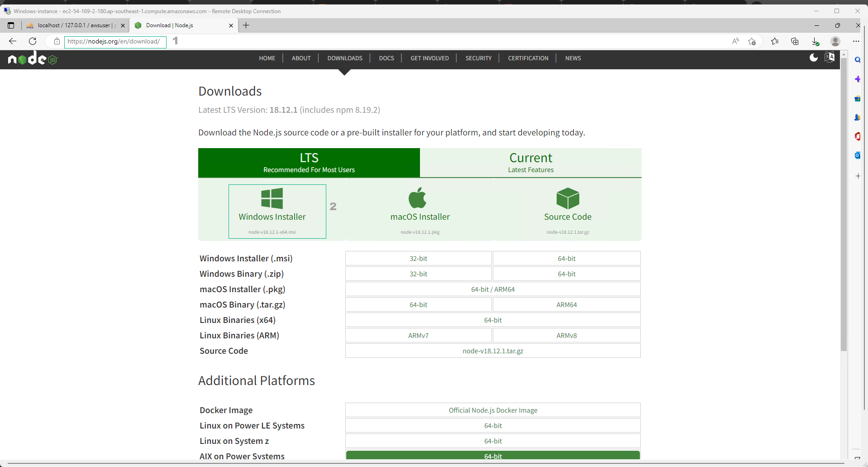
Task: Download AIX on Power Systems 64-bit
Action: coord(493,455)
